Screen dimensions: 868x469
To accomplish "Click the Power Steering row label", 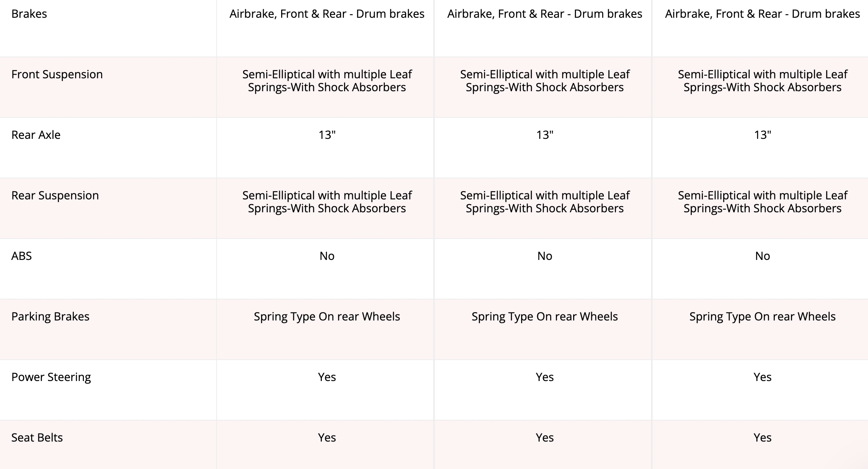I will 51,377.
